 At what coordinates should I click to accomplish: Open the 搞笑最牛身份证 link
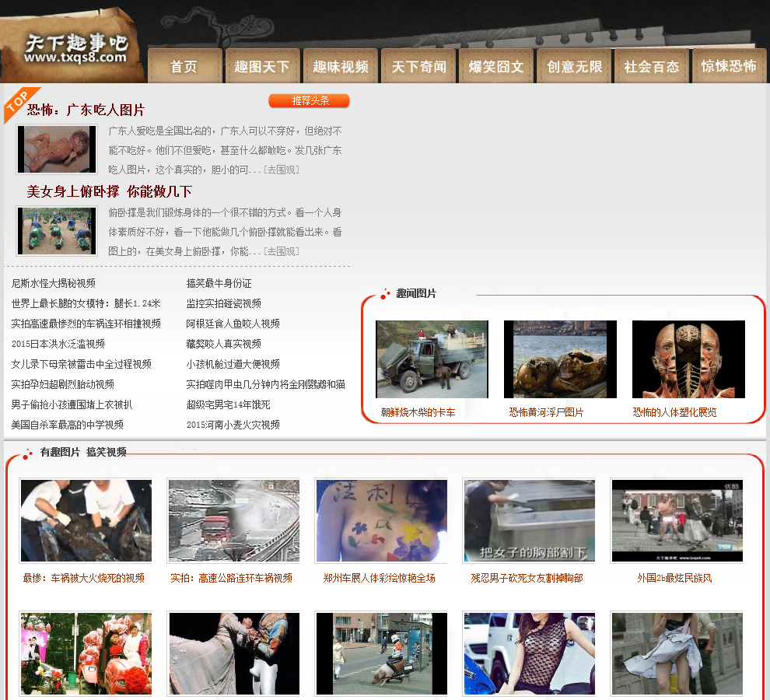coord(219,283)
